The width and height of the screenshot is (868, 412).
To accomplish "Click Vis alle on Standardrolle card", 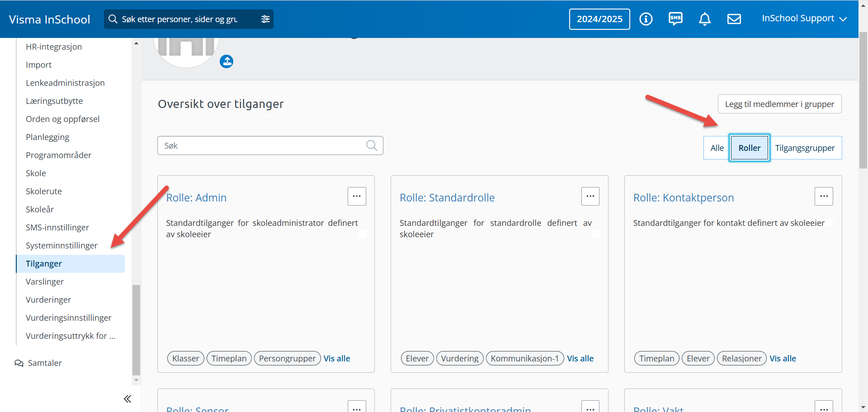I will pos(580,359).
